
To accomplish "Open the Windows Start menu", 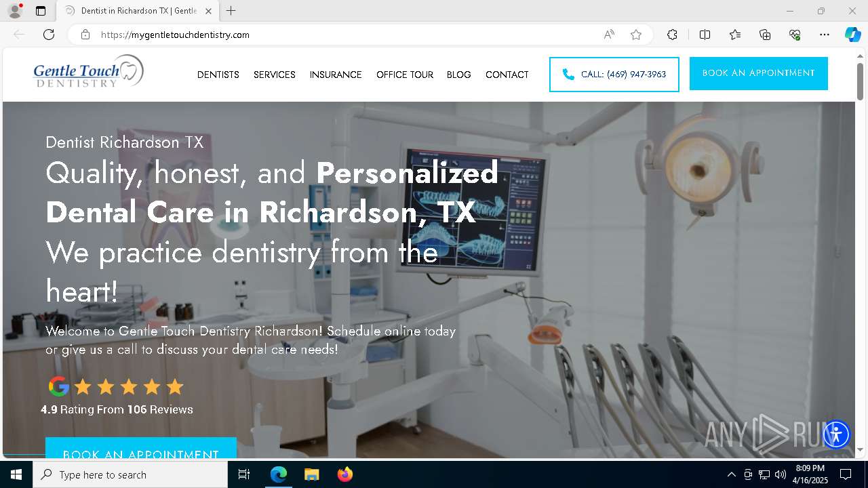I will tap(16, 474).
